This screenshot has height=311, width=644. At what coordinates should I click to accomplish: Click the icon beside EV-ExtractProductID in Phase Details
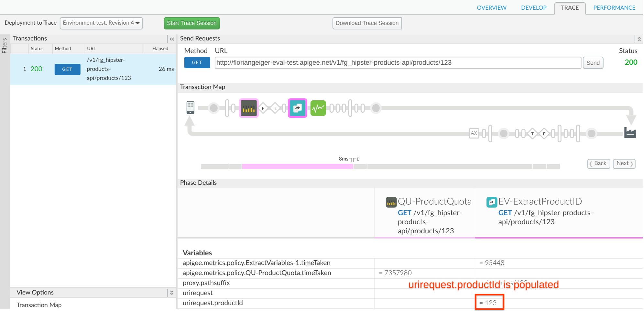pos(492,202)
